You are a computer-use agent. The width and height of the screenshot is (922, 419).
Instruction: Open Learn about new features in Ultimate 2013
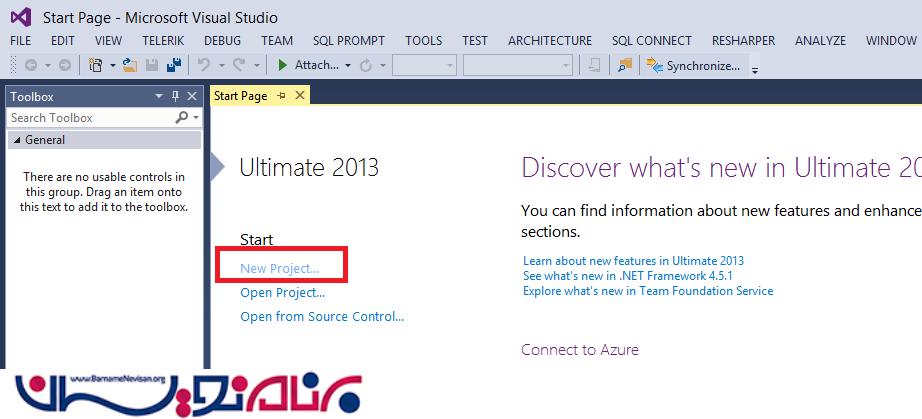coord(633,260)
